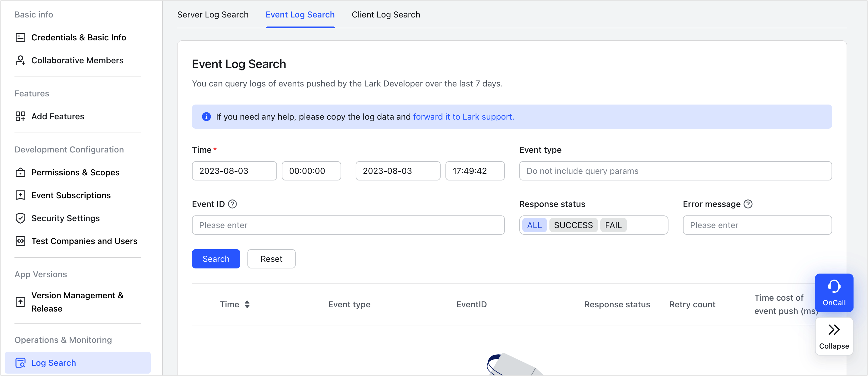Click the Event ID input field
Viewport: 868px width, 376px height.
click(x=348, y=225)
